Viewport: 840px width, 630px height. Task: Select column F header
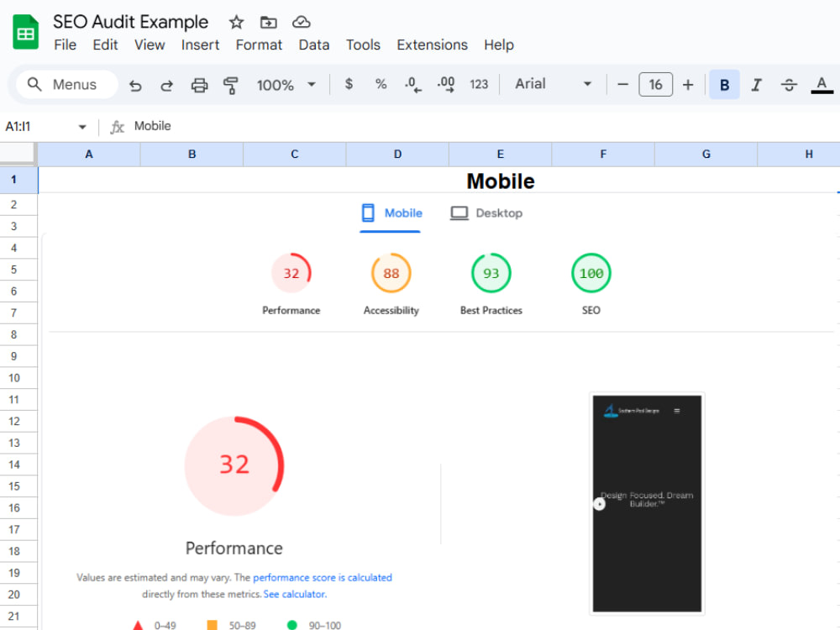pyautogui.click(x=603, y=155)
